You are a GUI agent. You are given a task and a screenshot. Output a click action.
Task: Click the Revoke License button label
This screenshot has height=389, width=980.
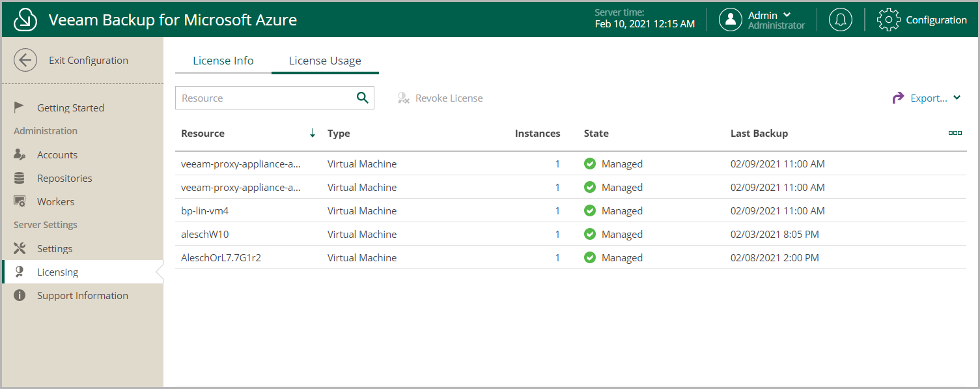449,98
